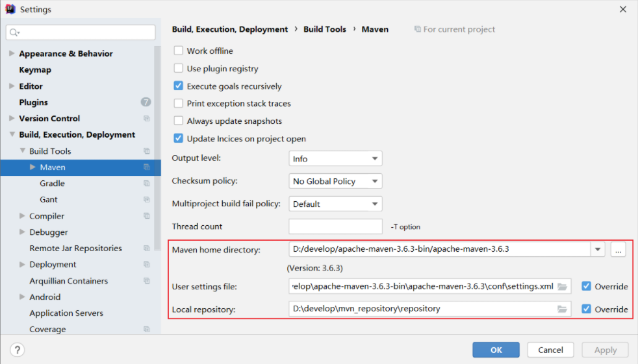This screenshot has height=364, width=638.
Task: Expand the Debugger node arrow
Action: point(22,232)
